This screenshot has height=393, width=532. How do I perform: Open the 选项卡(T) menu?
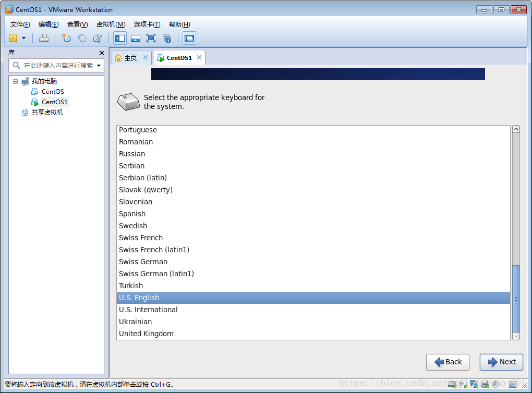pyautogui.click(x=147, y=24)
